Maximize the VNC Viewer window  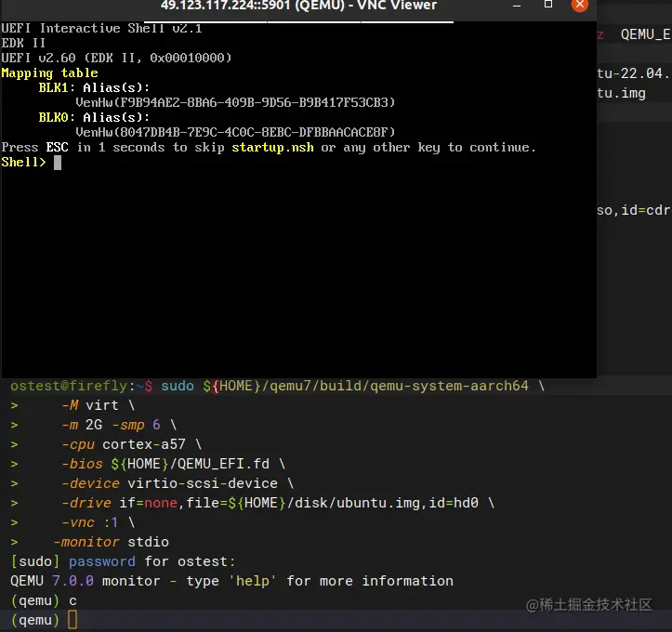pyautogui.click(x=548, y=5)
